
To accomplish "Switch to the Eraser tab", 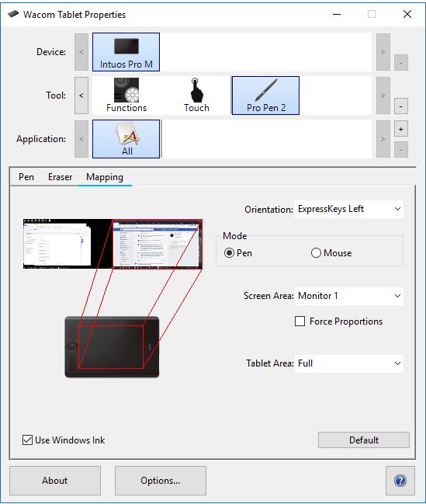I will pyautogui.click(x=60, y=177).
